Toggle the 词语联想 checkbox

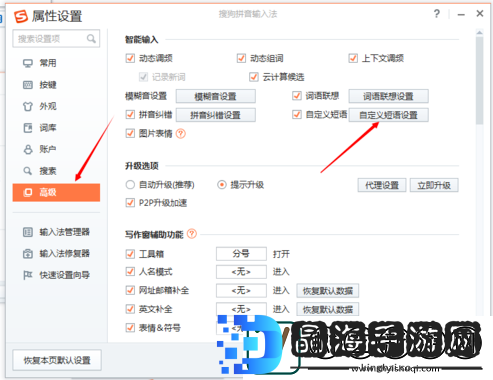coord(297,96)
